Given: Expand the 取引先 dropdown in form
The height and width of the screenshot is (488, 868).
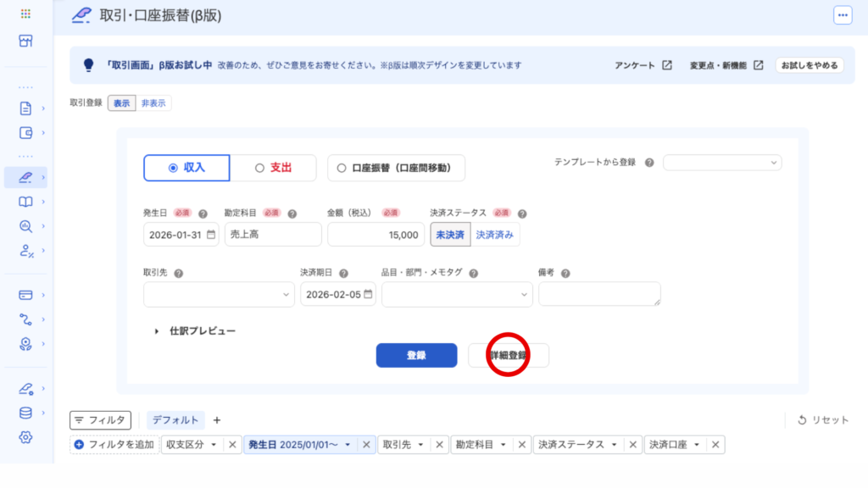Looking at the screenshot, I should (x=219, y=294).
